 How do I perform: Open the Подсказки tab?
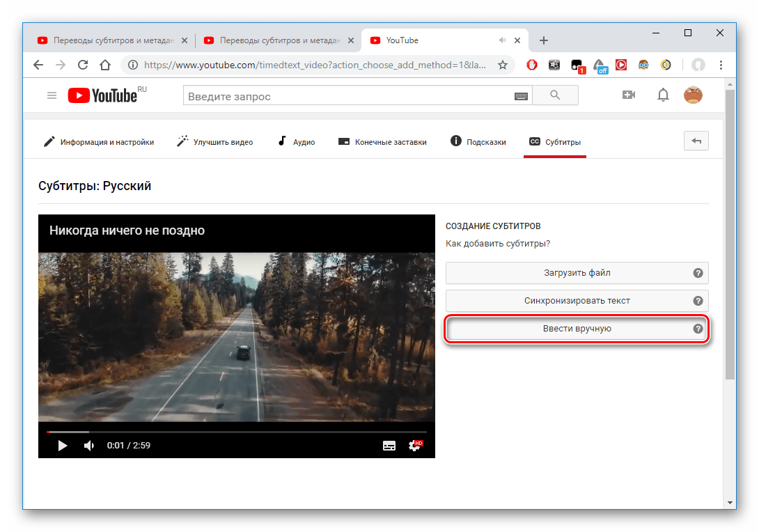[478, 141]
